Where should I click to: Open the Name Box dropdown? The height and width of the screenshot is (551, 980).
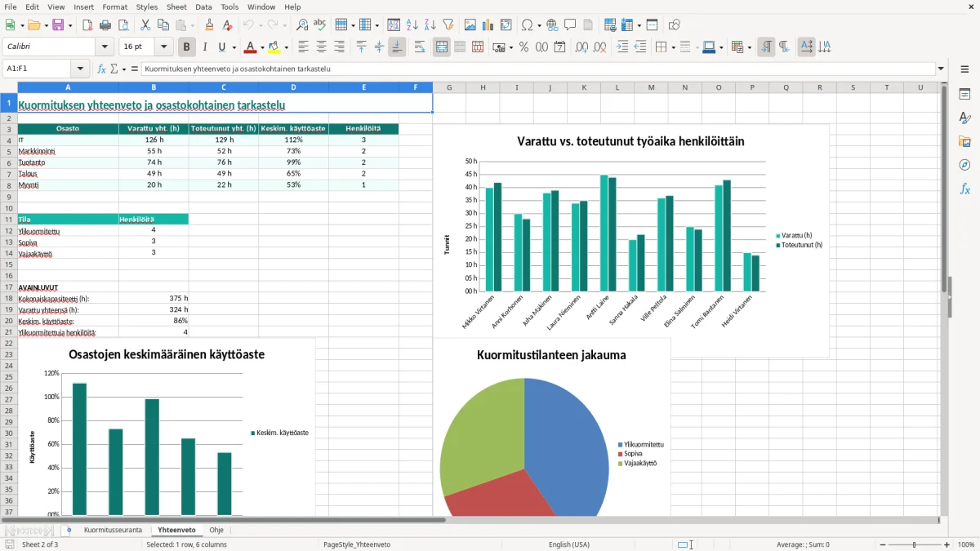[80, 69]
